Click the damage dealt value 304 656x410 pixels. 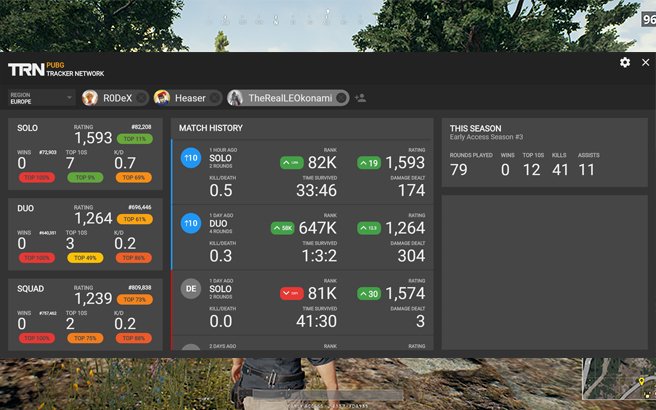click(x=411, y=256)
